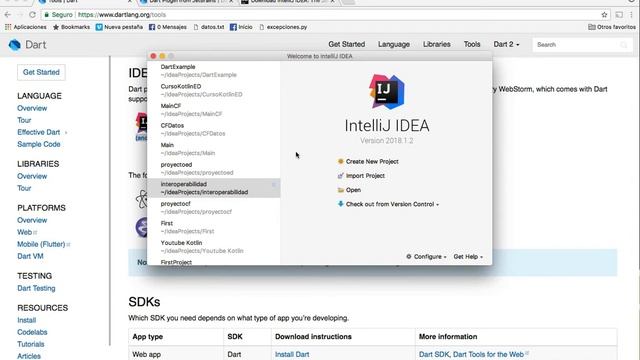The height and width of the screenshot is (360, 640).
Task: Open the excepciones.py bookmark
Action: pos(283,27)
